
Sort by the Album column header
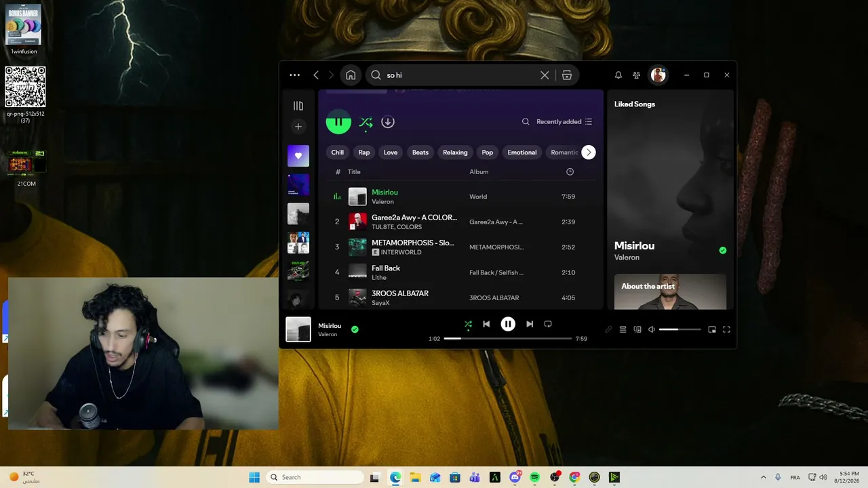coord(479,172)
